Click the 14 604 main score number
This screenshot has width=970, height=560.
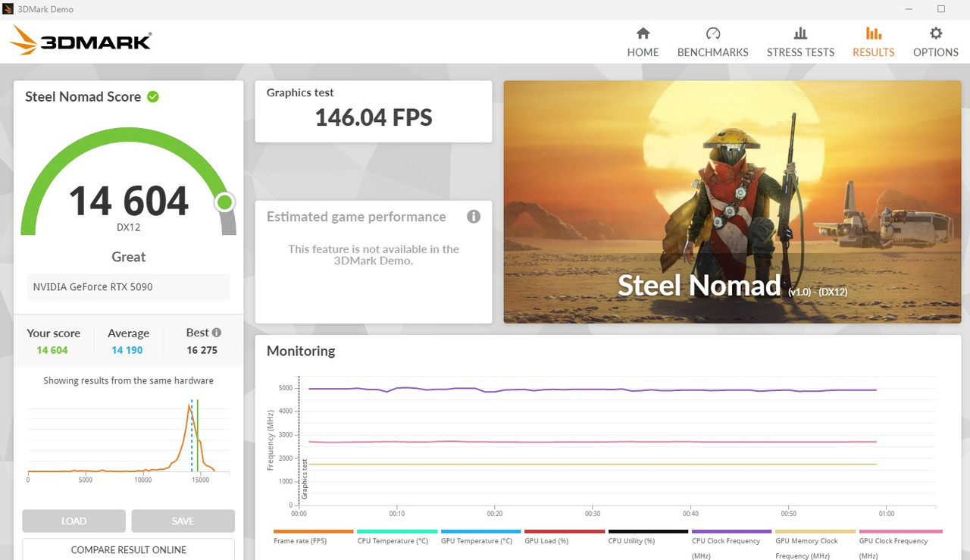click(129, 201)
